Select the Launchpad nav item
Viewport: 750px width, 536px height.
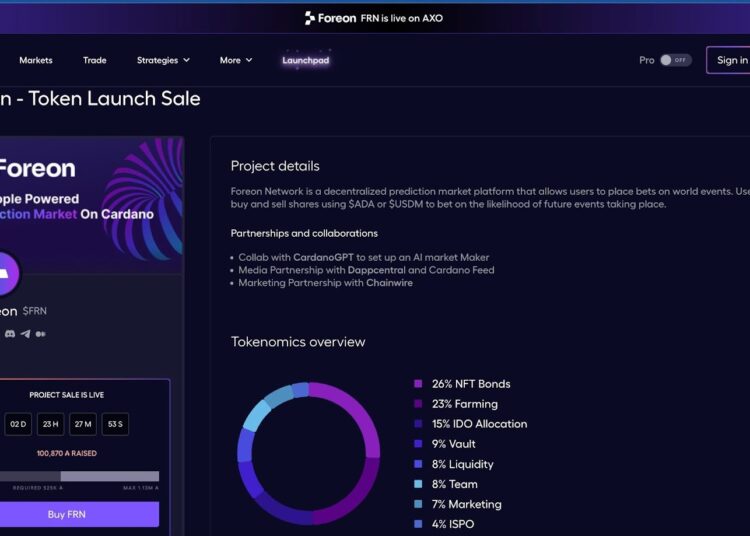point(306,60)
